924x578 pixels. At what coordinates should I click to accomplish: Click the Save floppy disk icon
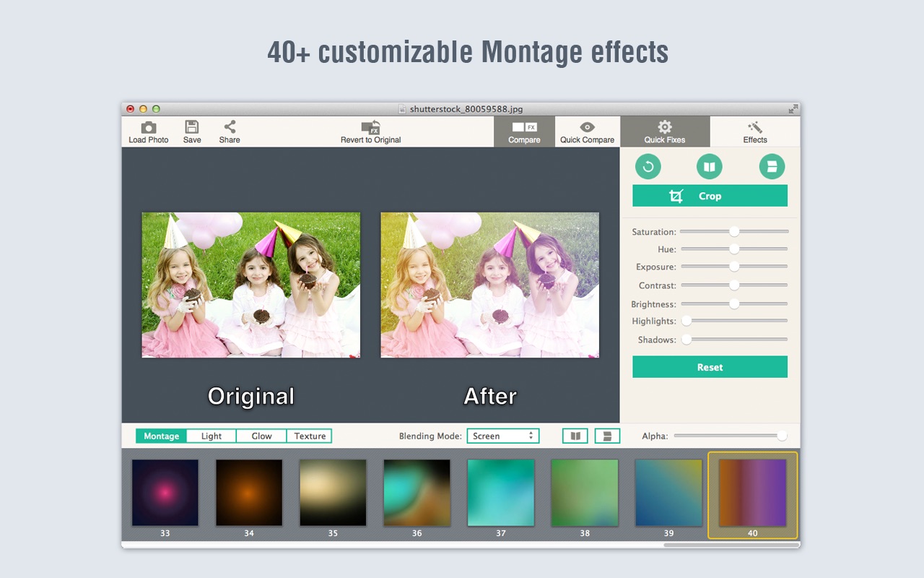pos(192,127)
